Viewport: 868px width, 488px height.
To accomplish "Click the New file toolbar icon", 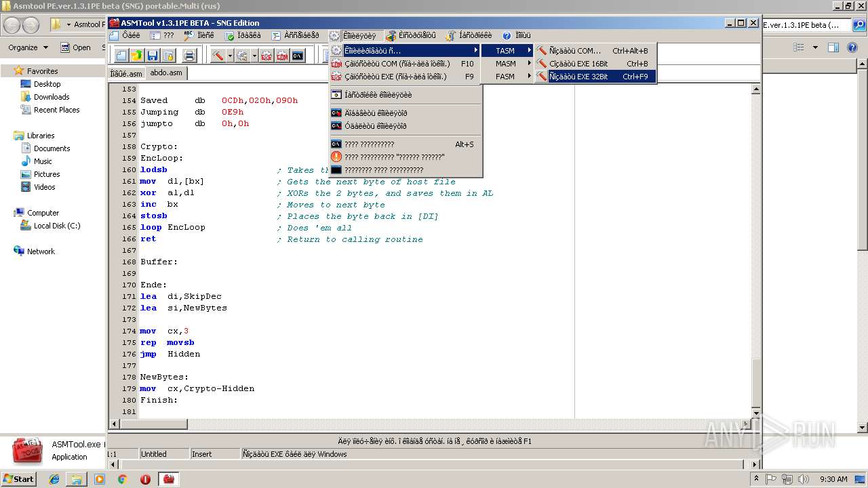I will [121, 56].
